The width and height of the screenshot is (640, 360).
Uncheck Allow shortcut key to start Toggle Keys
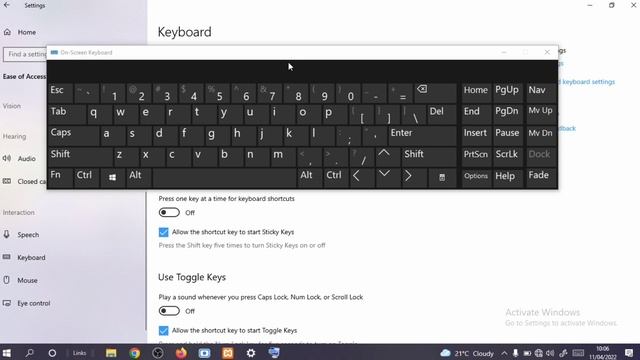[163, 330]
